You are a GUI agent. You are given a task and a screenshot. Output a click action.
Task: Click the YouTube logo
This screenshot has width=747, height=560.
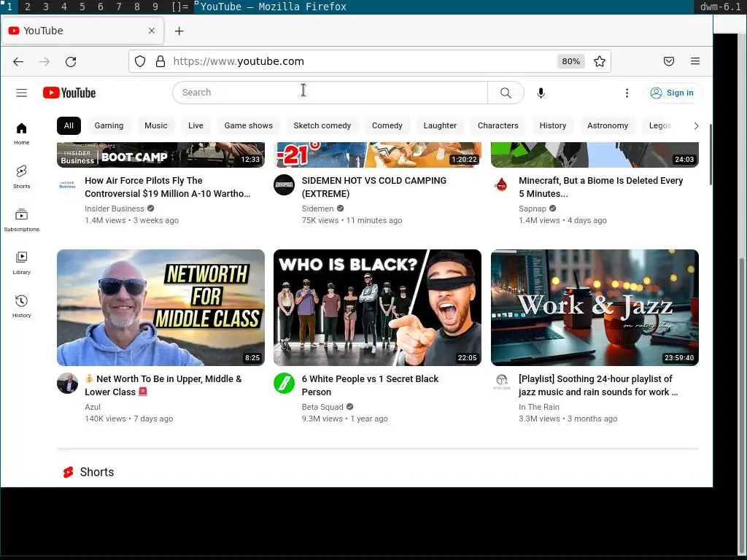[x=69, y=93]
